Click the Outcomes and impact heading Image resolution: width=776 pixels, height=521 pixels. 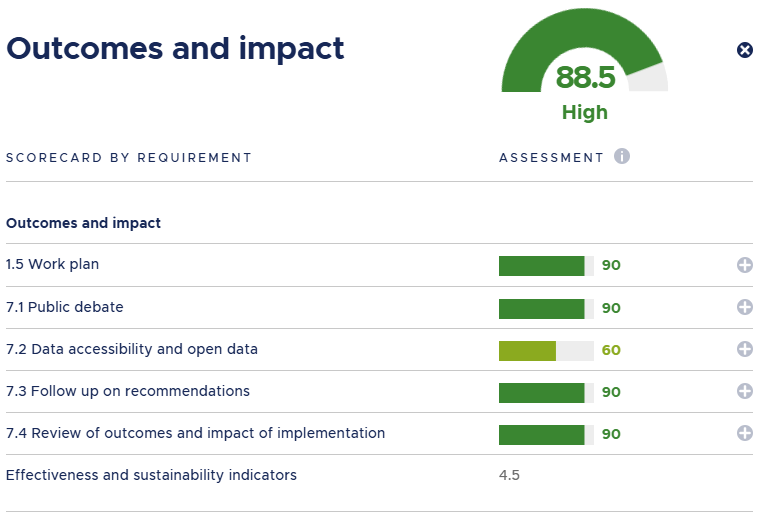coord(175,48)
